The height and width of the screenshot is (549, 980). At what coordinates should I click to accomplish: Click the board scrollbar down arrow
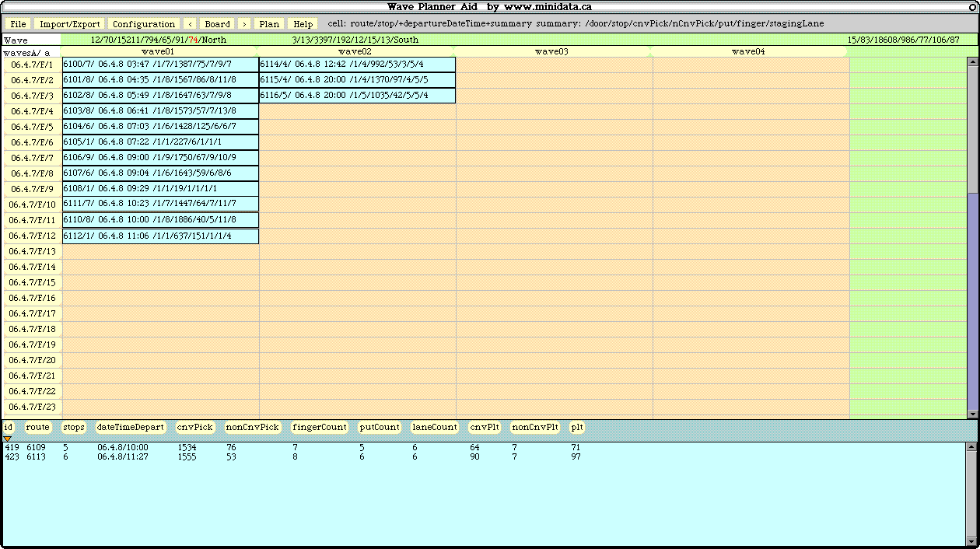[x=972, y=414]
